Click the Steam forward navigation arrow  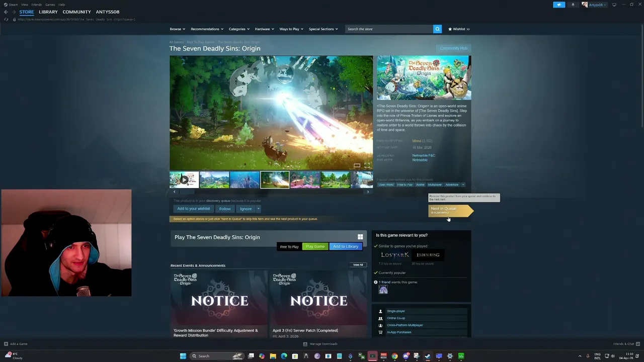(x=13, y=12)
